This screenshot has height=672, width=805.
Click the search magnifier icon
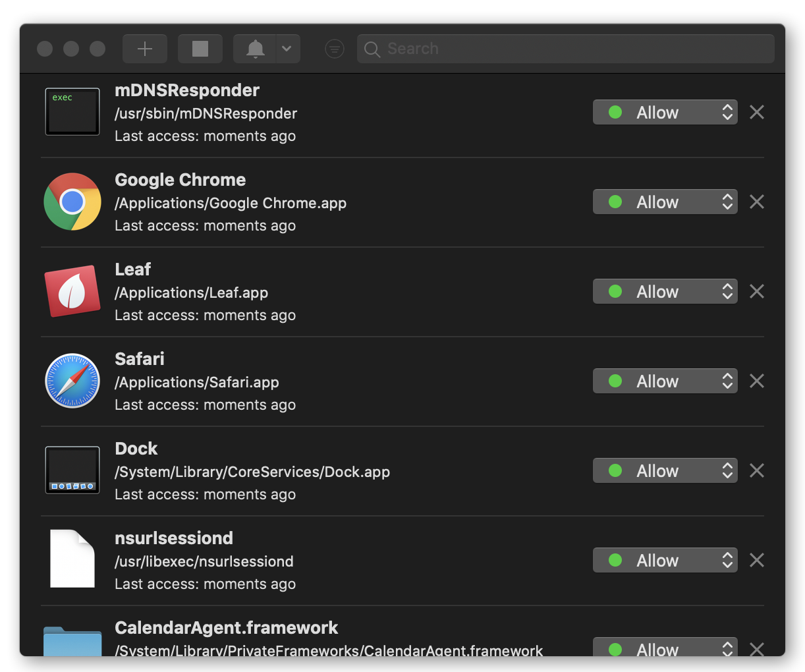[372, 49]
